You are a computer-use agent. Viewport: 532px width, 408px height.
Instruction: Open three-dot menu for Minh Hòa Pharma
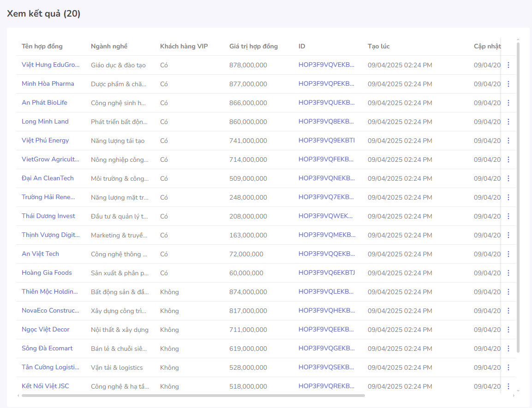click(508, 84)
